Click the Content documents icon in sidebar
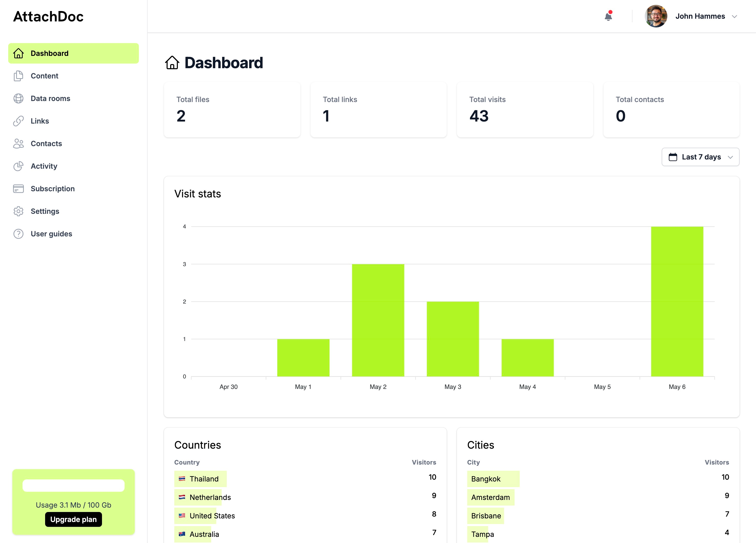The image size is (756, 543). coord(18,76)
